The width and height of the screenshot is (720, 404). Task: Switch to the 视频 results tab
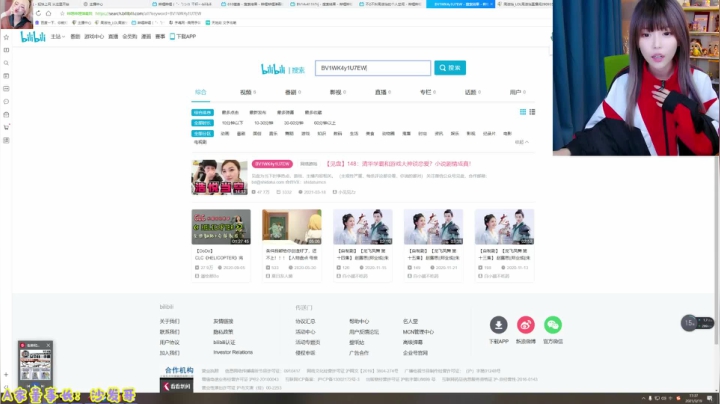point(248,92)
